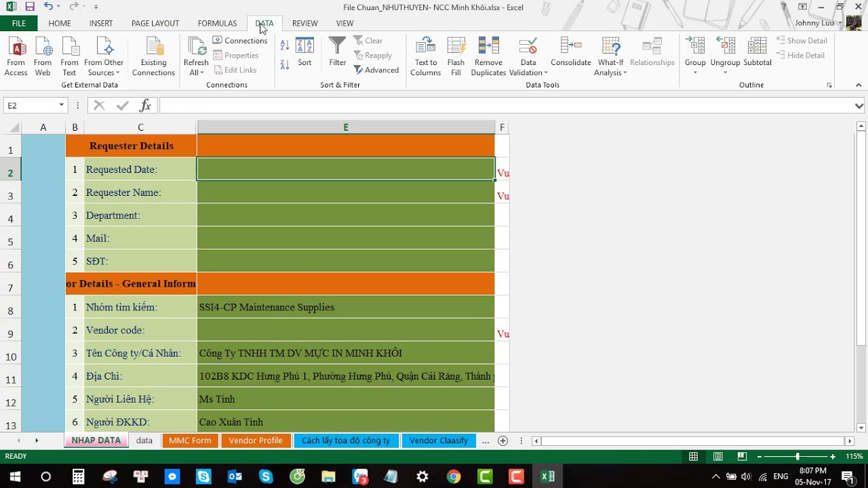Screen dimensions: 868x488
Task: Select Vendor Profile sheet tab
Action: pos(256,441)
